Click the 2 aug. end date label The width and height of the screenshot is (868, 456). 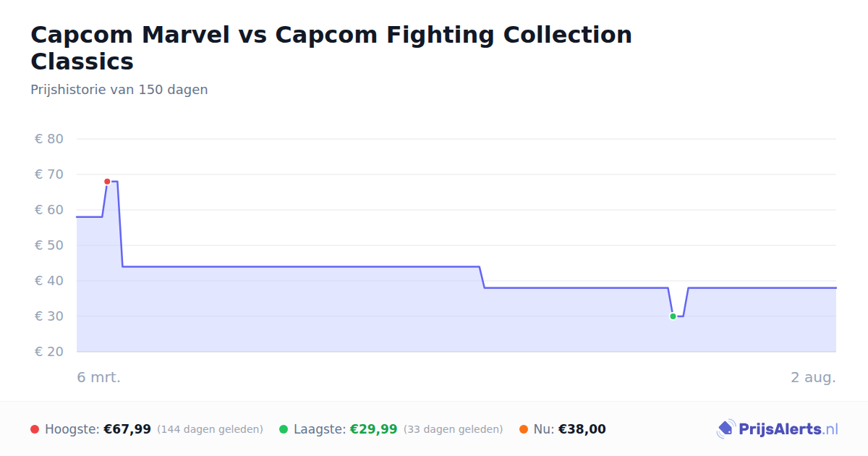tap(814, 377)
